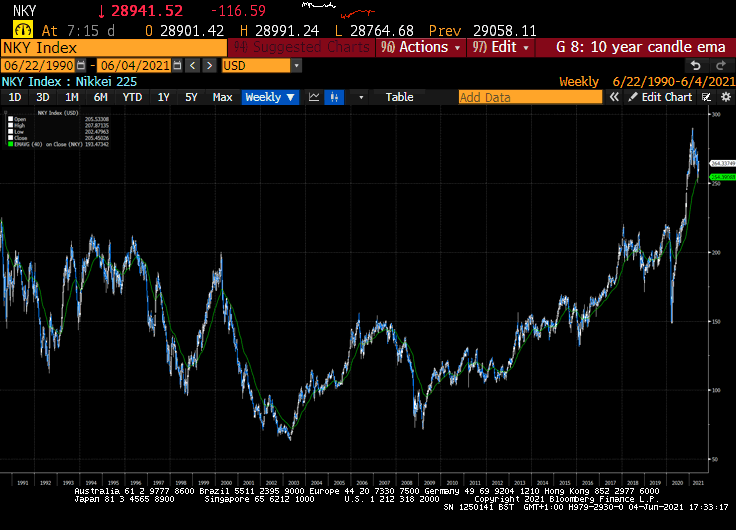The height and width of the screenshot is (530, 736).
Task: Click 'NKY Index (USD)' legend title
Action: tap(58, 113)
